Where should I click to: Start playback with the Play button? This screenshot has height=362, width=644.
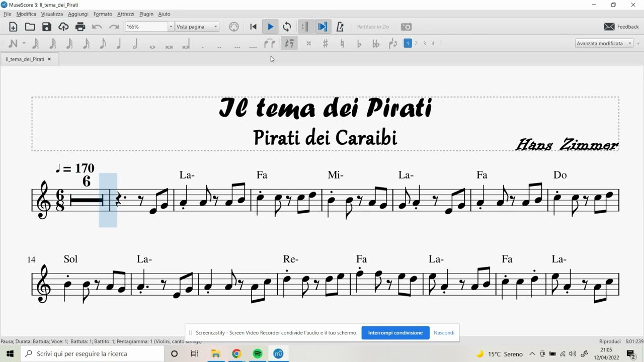270,27
